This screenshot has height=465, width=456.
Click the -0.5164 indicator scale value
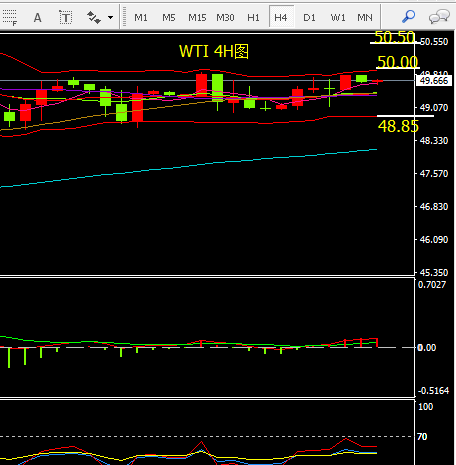(433, 391)
